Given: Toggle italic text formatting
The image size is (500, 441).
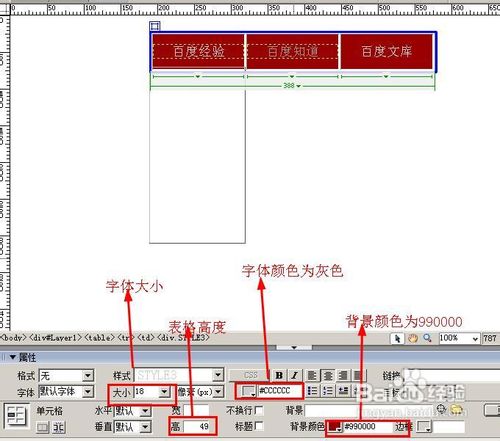Looking at the screenshot, I should [294, 375].
